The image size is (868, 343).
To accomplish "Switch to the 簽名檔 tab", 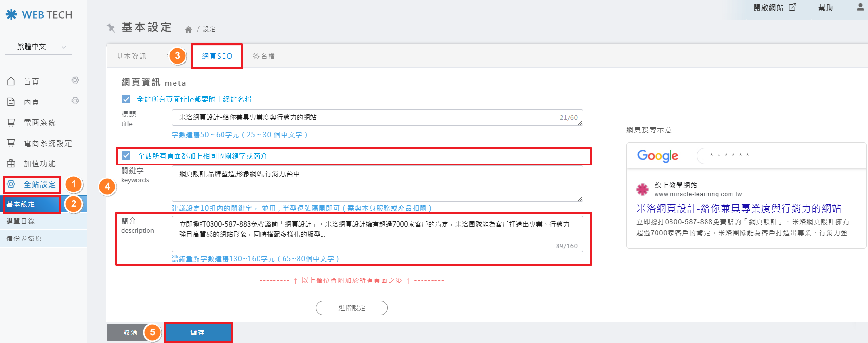I will [264, 56].
